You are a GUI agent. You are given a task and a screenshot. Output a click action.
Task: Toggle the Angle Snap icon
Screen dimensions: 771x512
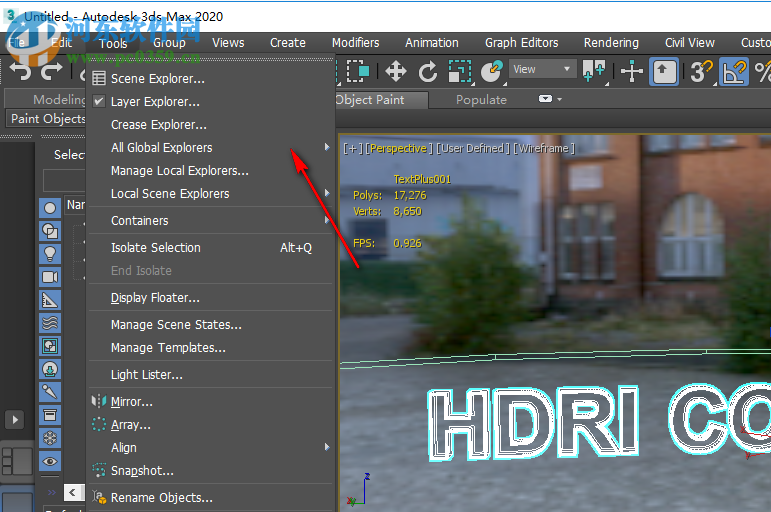pos(734,71)
